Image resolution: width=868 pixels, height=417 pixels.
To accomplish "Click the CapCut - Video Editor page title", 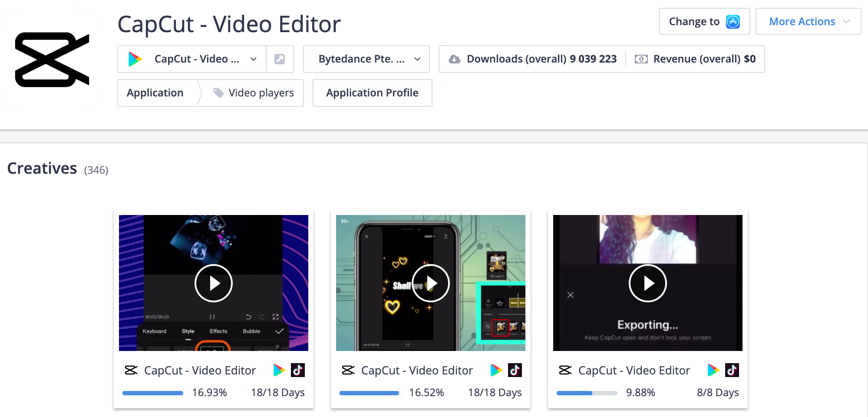I will (x=229, y=24).
